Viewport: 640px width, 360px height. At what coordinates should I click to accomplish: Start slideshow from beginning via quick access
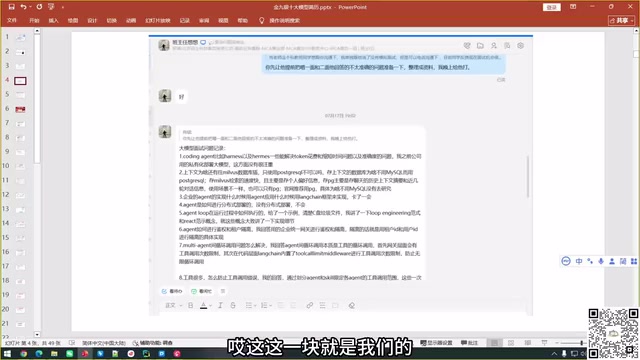pos(51,7)
